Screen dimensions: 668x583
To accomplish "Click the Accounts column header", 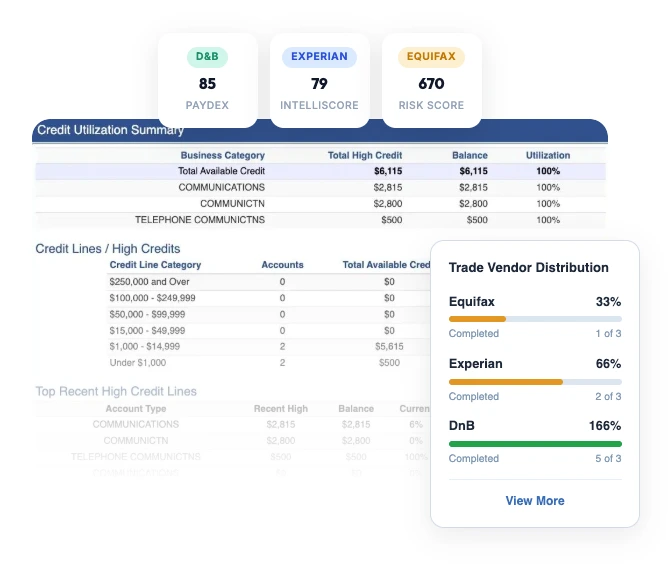I will 282,265.
